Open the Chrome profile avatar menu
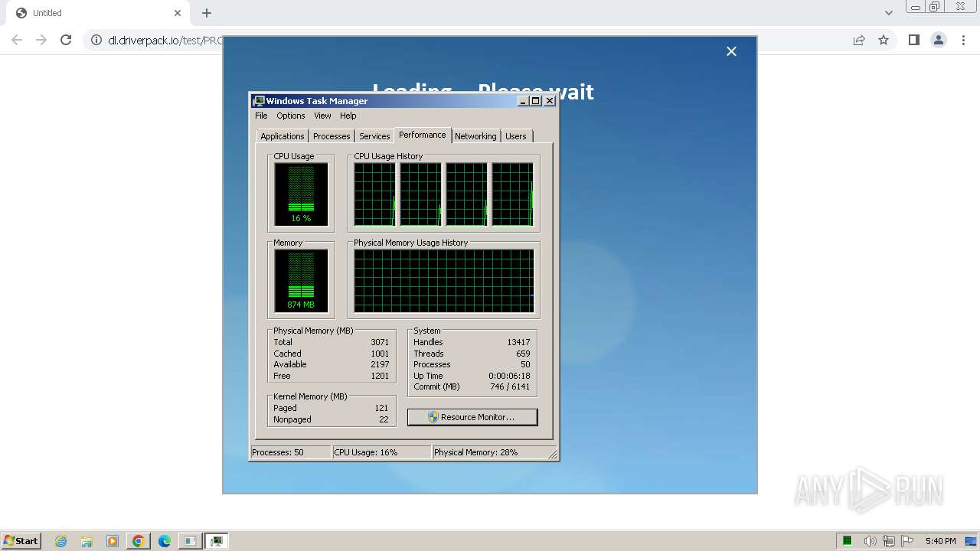 coord(939,40)
